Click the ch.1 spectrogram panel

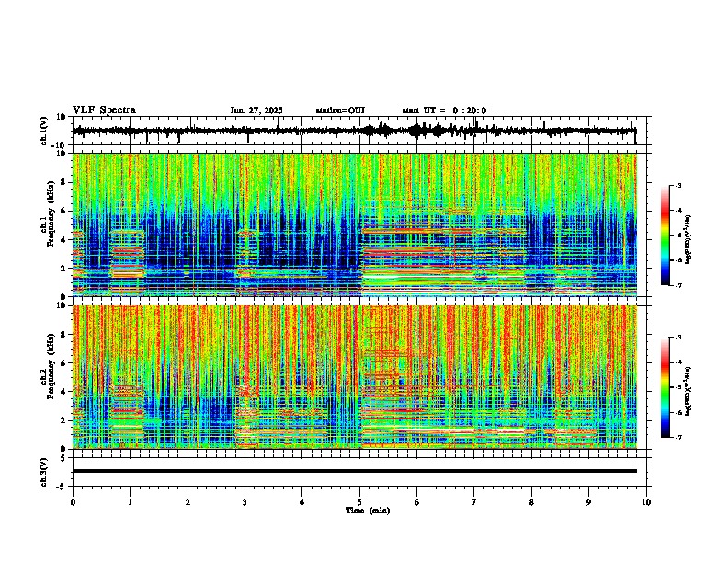click(355, 224)
